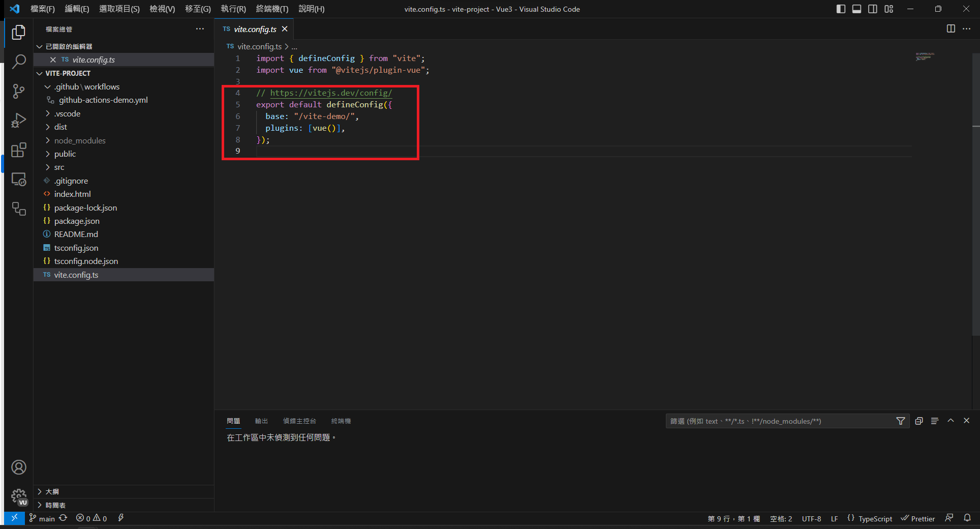
Task: Open the Extensions view icon
Action: click(19, 150)
